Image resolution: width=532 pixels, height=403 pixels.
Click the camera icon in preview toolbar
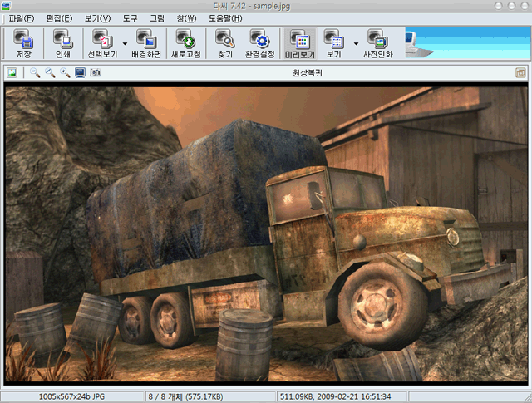(x=95, y=72)
